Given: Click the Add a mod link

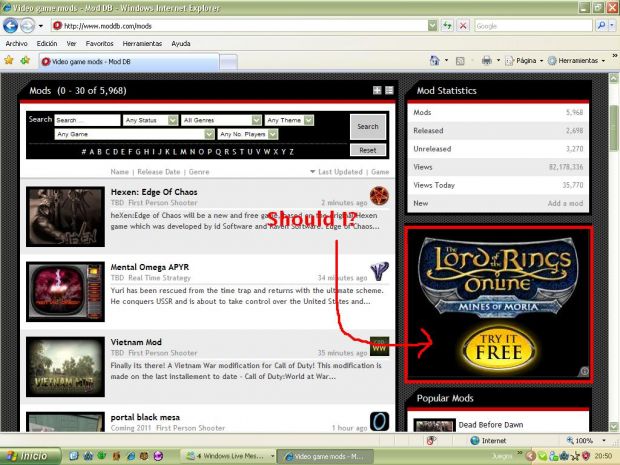Looking at the screenshot, I should click(x=565, y=203).
